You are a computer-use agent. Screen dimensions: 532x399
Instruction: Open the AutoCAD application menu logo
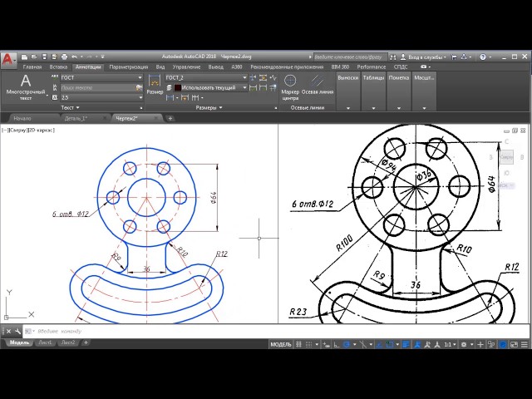coord(8,59)
